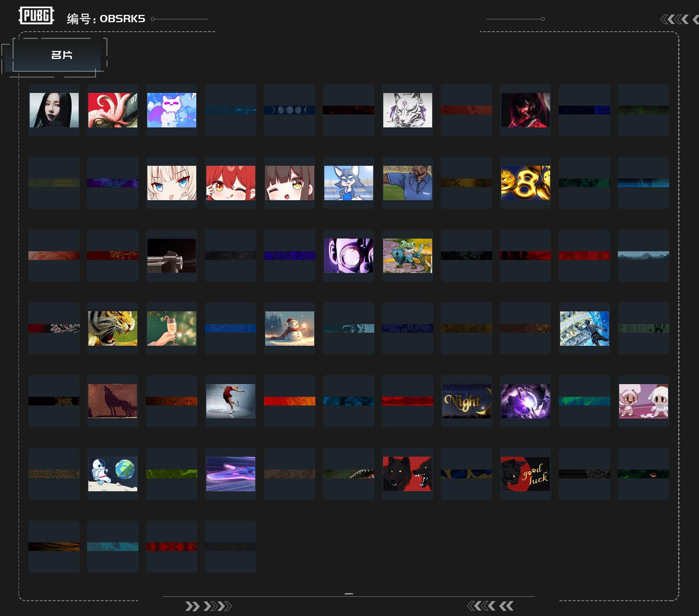Select the orange tiger-stripe banner card
The height and width of the screenshot is (616, 699).
[x=54, y=547]
